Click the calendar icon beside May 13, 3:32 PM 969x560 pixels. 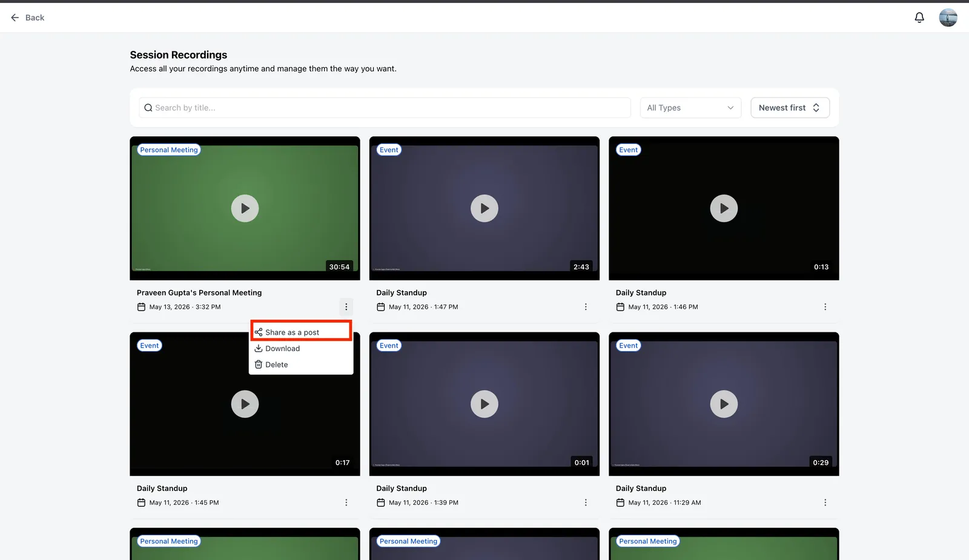pos(141,307)
